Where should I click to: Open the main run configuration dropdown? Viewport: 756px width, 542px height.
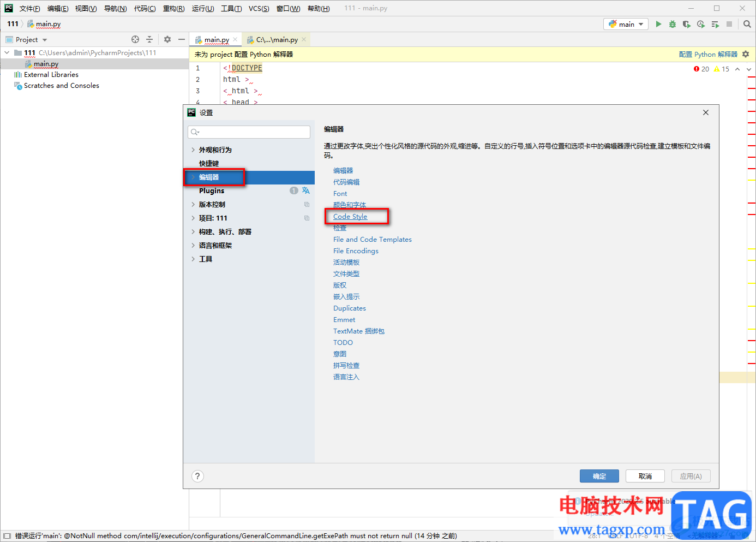tap(626, 24)
